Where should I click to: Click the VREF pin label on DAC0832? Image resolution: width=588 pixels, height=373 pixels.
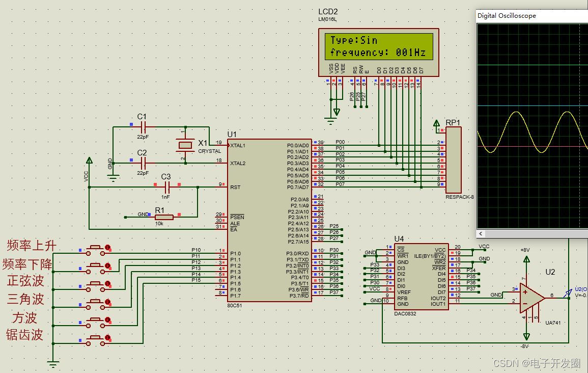[x=404, y=292]
